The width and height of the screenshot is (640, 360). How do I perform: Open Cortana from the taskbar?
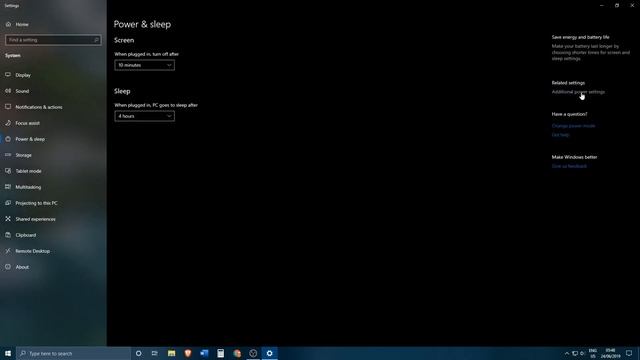click(138, 353)
